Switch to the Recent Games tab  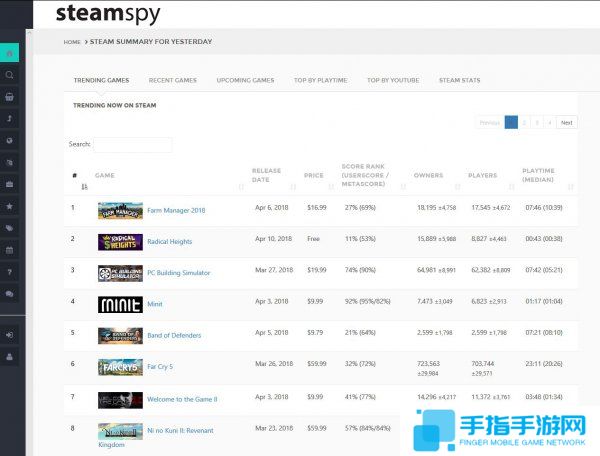pyautogui.click(x=173, y=80)
